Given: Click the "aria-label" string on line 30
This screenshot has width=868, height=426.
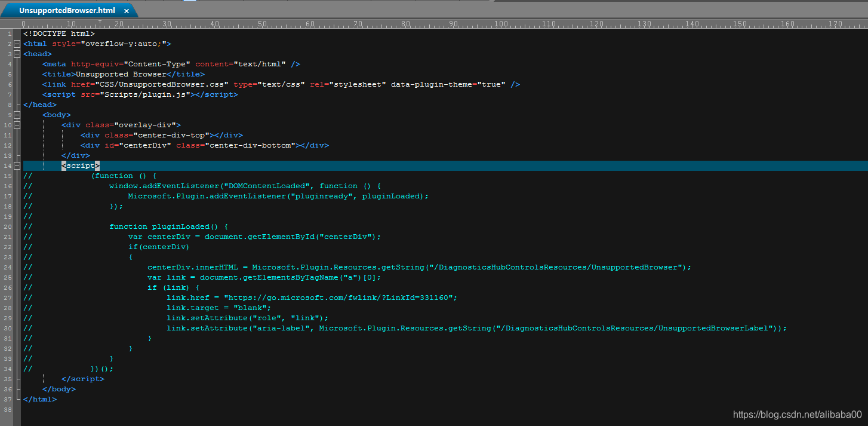Looking at the screenshot, I should point(281,328).
